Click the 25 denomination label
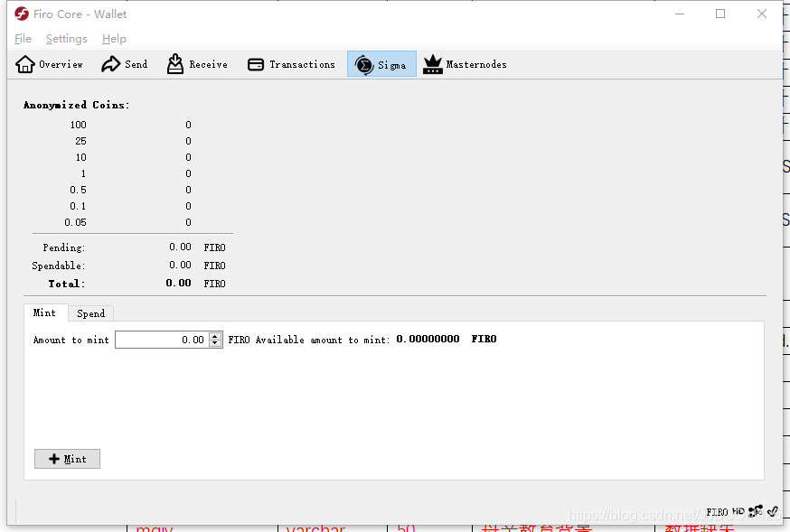The width and height of the screenshot is (790, 532). click(x=80, y=141)
